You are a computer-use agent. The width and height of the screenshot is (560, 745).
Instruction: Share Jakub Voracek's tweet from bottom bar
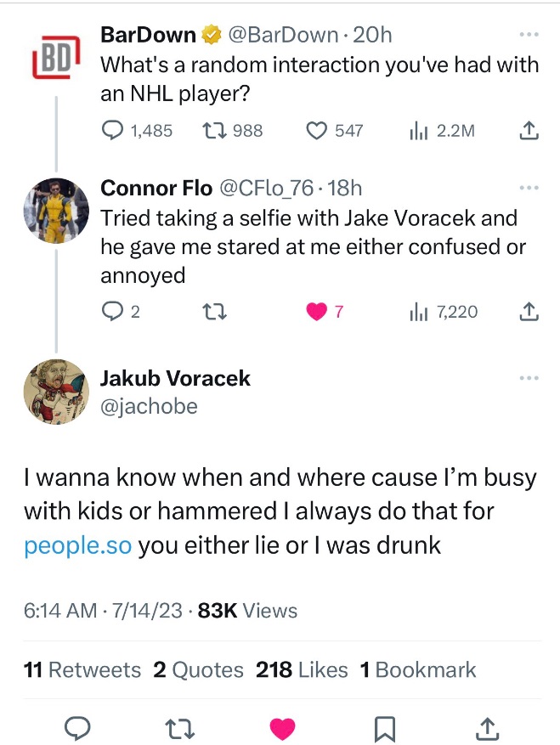[x=487, y=728]
